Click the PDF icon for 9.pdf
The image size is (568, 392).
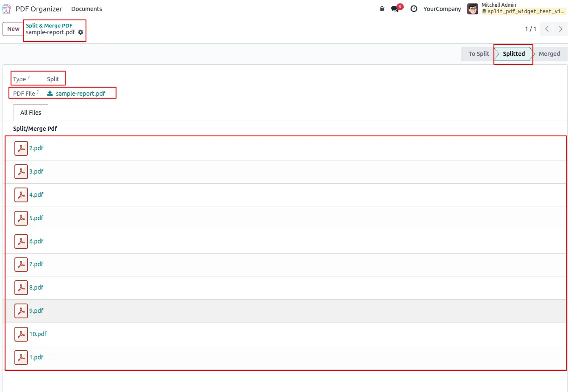[x=21, y=311]
